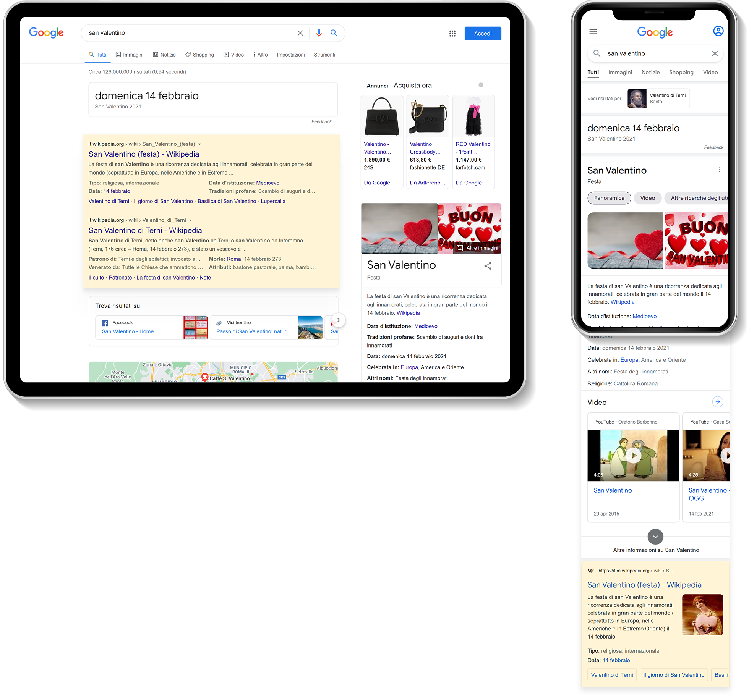Screen dimensions: 749x700
Task: Open the Shopping tab on the tablet
Action: point(199,55)
